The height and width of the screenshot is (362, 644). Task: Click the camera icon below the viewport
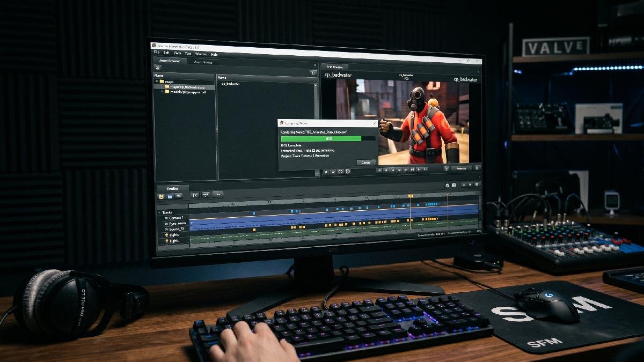333,172
